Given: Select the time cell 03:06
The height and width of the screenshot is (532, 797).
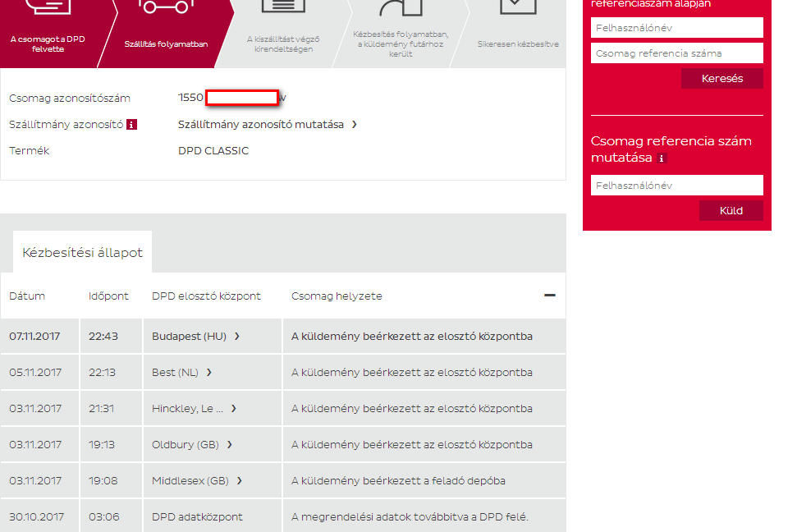Looking at the screenshot, I should point(103,516).
